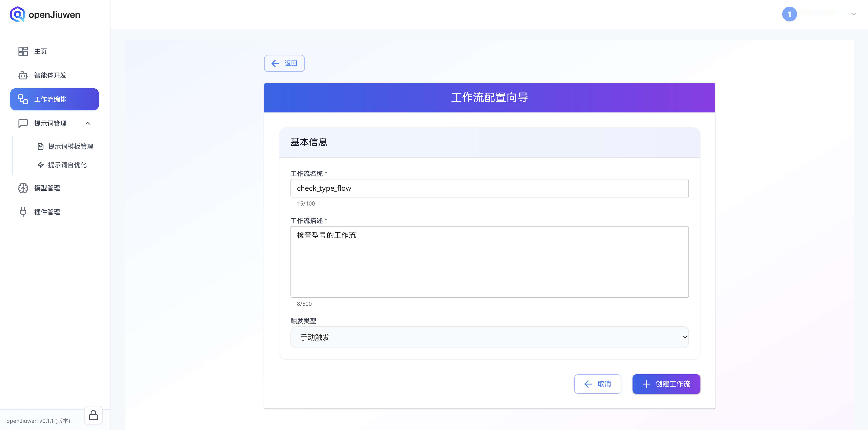Select the 主页 home icon in sidebar
Image resolution: width=868 pixels, height=430 pixels.
tap(23, 51)
